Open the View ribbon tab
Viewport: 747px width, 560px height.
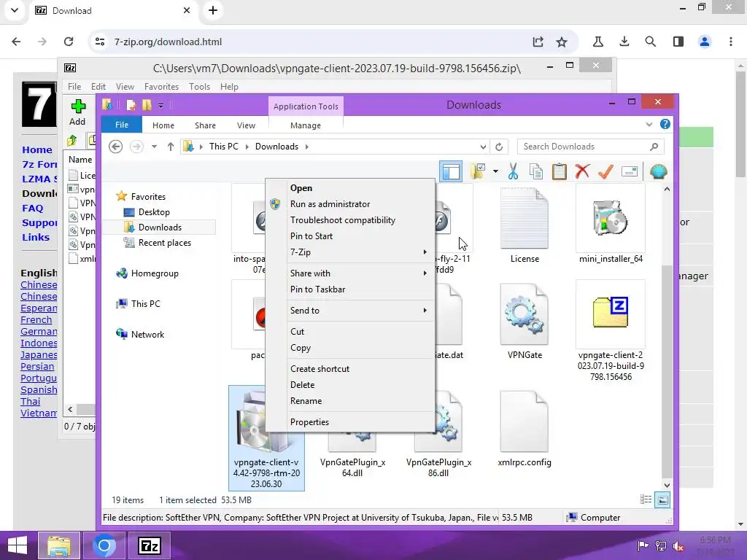247,125
